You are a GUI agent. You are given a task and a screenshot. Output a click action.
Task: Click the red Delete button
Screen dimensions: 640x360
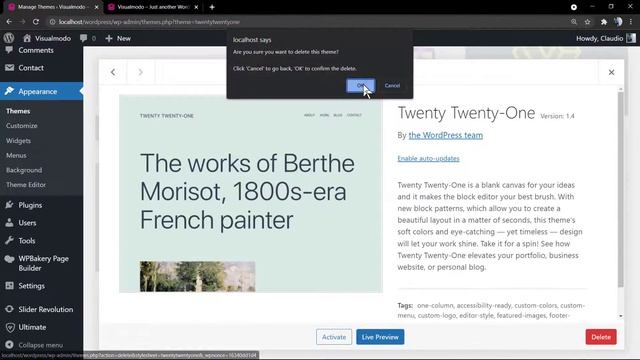coord(601,337)
